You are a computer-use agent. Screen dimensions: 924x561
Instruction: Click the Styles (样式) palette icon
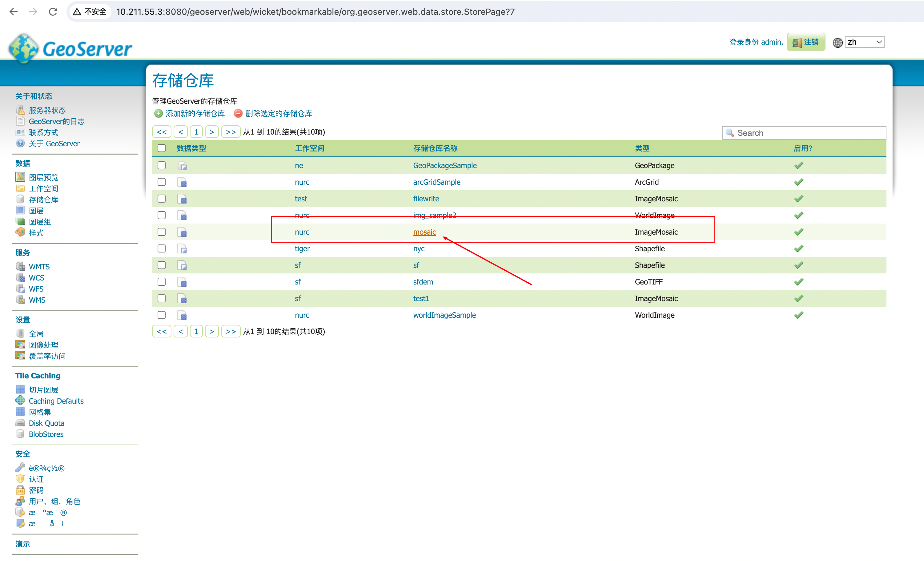pyautogui.click(x=20, y=232)
